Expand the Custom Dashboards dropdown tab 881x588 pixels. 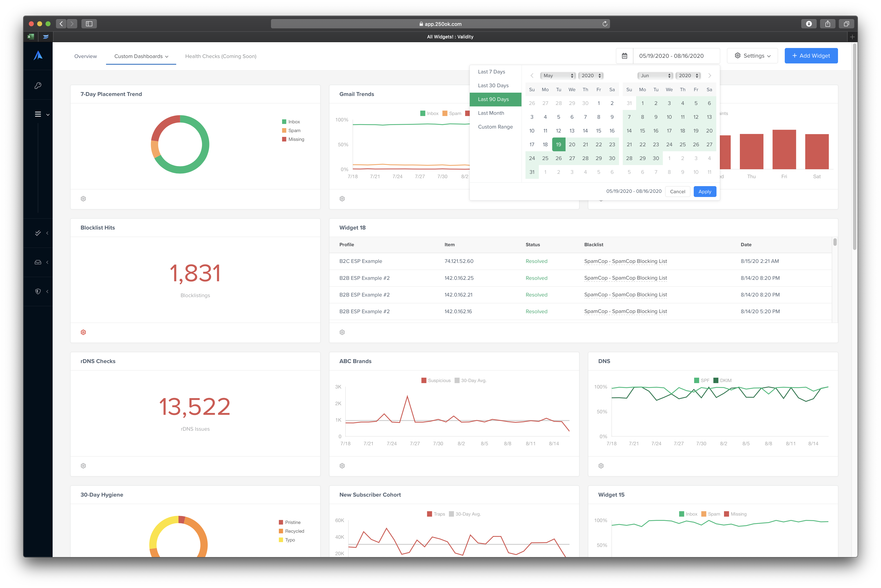[x=141, y=56]
